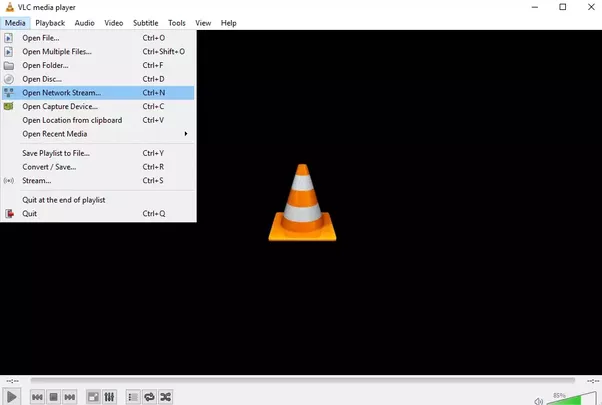This screenshot has height=405, width=602.
Task: Click the Play button
Action: (x=12, y=397)
